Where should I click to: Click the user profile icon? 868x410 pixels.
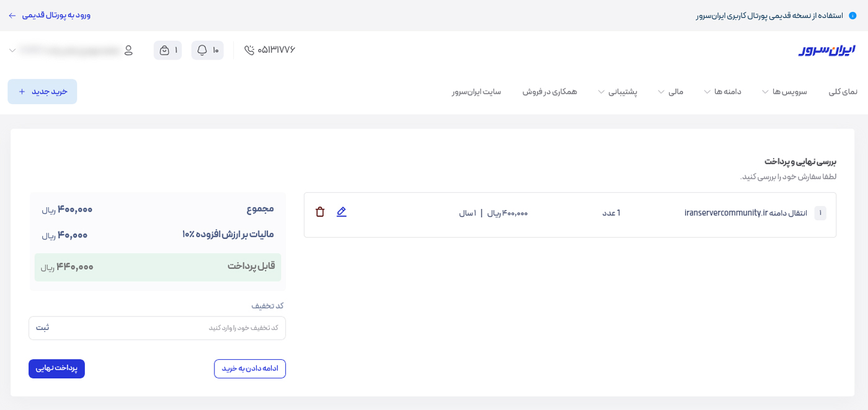click(129, 51)
